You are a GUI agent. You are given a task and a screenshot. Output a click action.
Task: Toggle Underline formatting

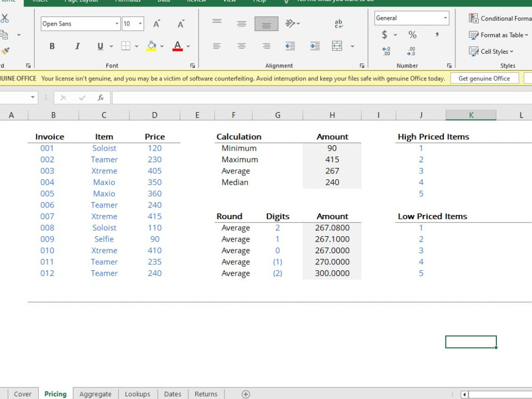(100, 46)
